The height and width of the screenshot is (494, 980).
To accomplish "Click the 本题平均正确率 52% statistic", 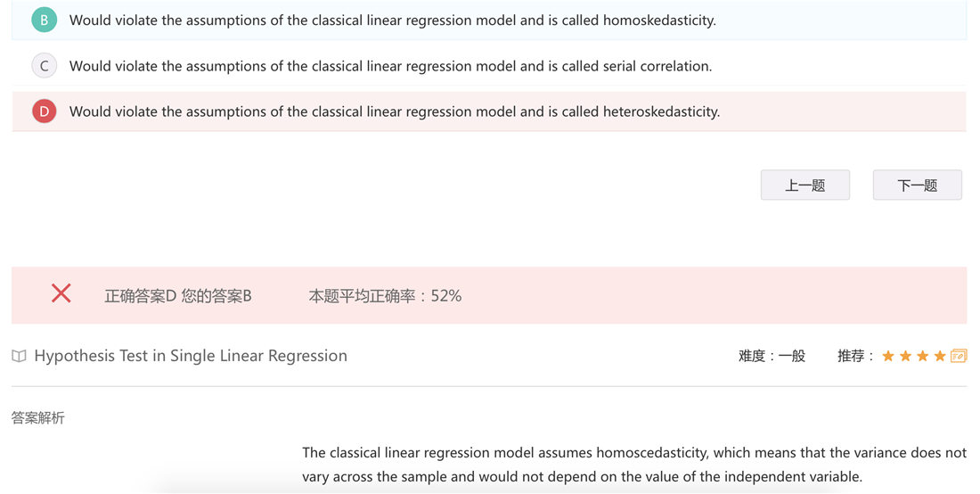I will pos(385,296).
